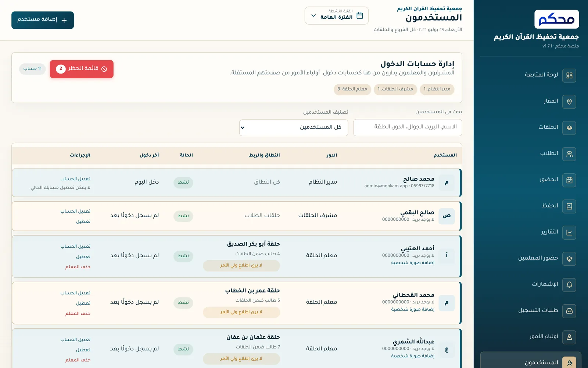
Task: Click حلقة عثمان بن عفان text
Action: 253,337
